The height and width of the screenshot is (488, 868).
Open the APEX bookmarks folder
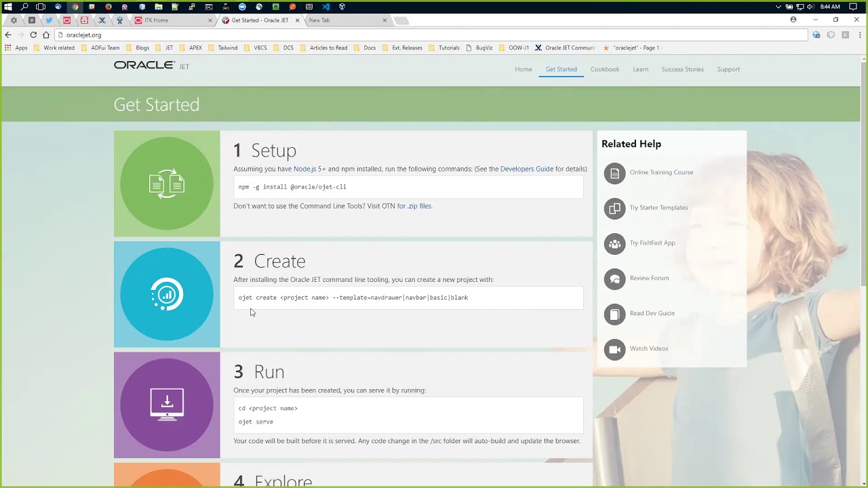pos(190,48)
